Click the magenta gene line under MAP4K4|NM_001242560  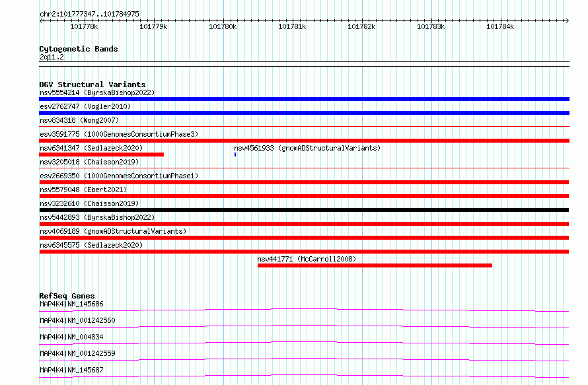304,326
